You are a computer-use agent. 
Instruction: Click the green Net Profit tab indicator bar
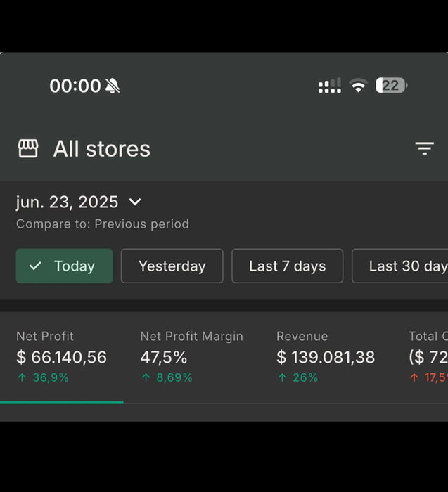point(62,402)
